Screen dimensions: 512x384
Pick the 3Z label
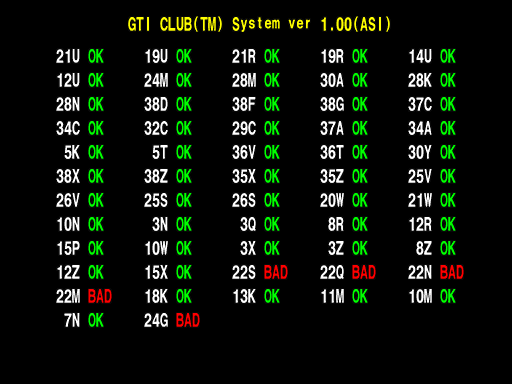pos(336,248)
